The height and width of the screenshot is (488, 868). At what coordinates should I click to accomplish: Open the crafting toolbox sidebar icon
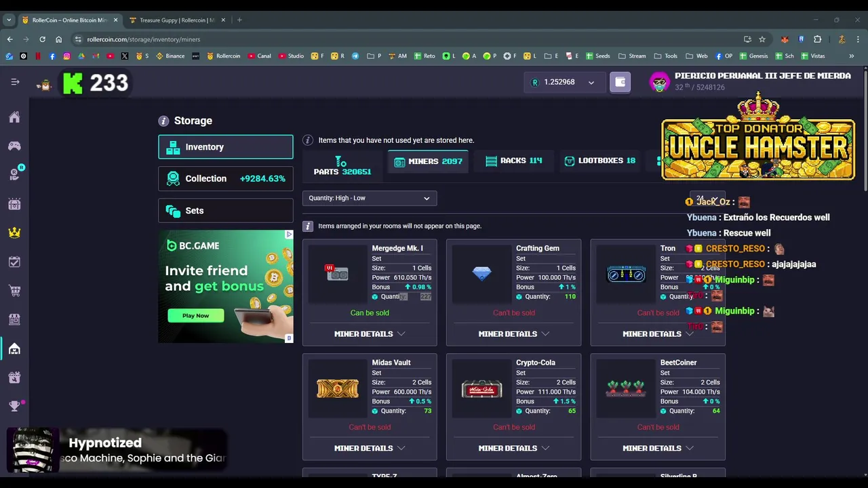point(14,378)
